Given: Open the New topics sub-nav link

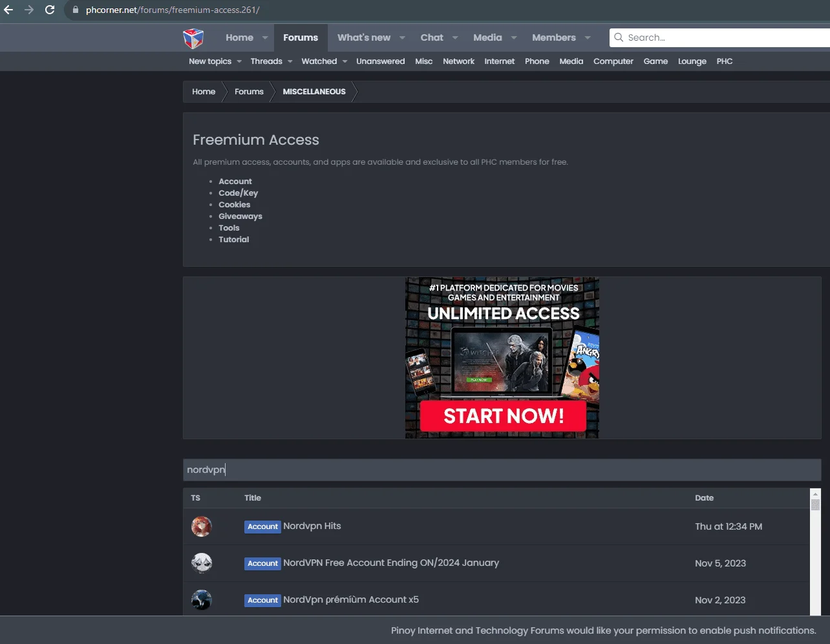Looking at the screenshot, I should [x=210, y=61].
